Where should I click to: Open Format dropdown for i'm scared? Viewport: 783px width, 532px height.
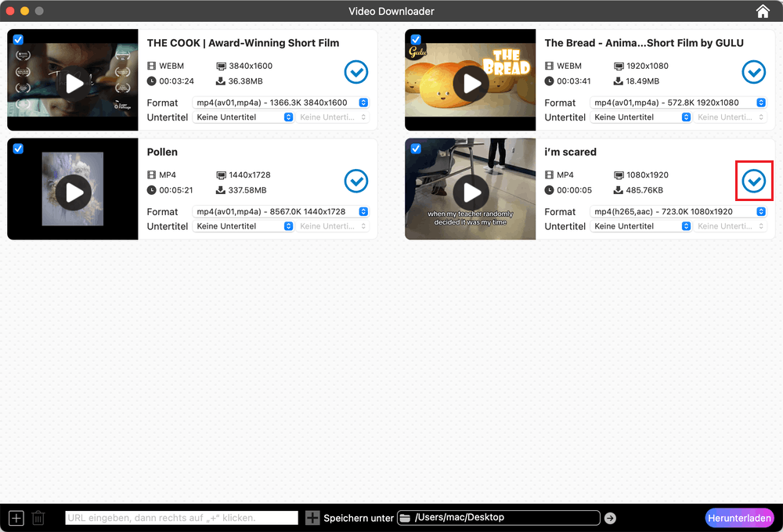click(x=678, y=211)
